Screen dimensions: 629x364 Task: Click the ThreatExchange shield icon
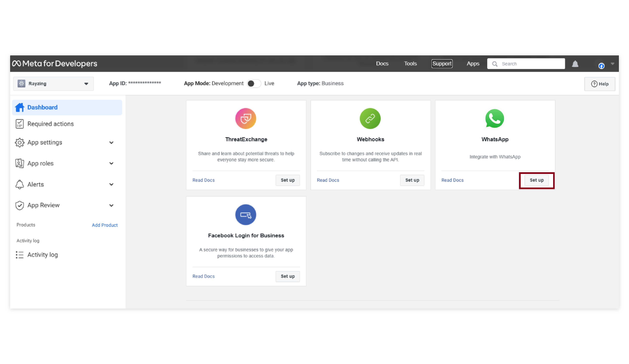point(246,118)
